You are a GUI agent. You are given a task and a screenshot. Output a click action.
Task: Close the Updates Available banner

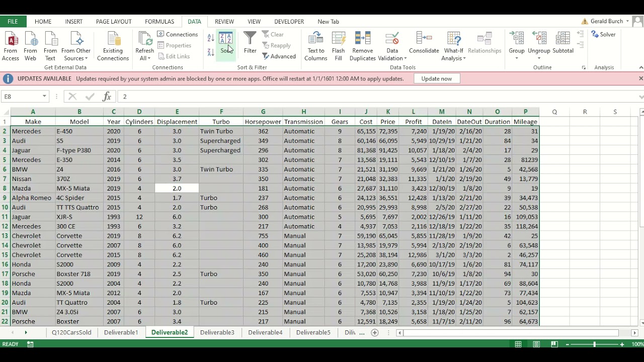click(640, 78)
